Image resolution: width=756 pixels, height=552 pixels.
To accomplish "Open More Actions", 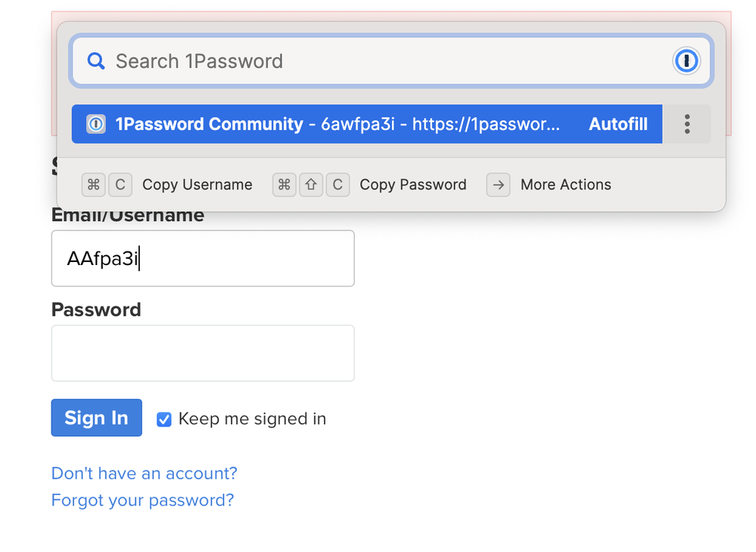I will tap(565, 185).
